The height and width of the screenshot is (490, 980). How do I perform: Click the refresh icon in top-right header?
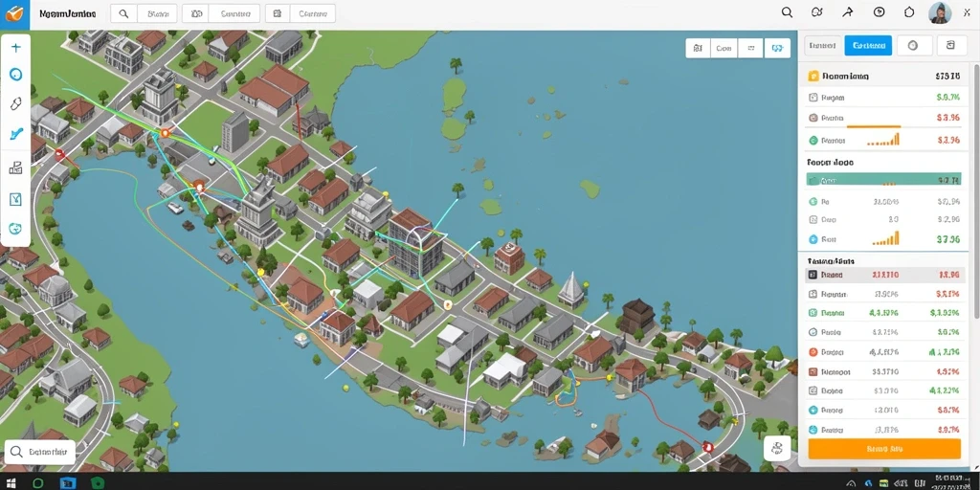point(816,12)
